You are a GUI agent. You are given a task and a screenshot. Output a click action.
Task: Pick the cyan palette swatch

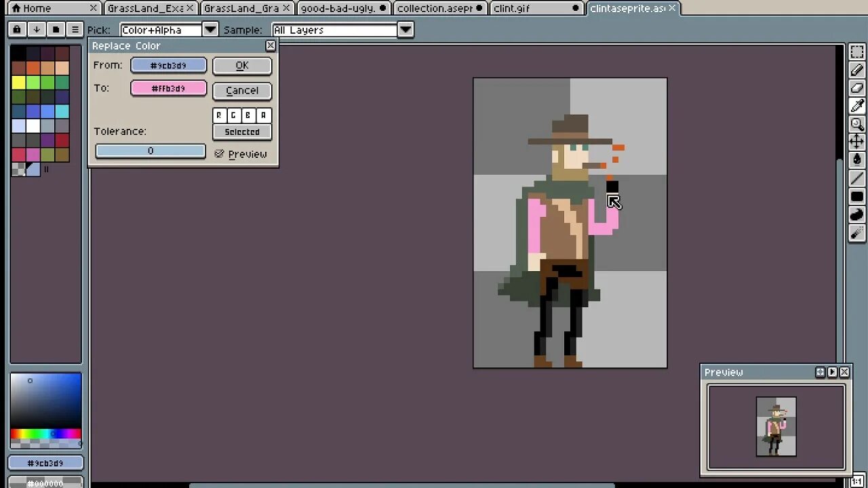[62, 112]
